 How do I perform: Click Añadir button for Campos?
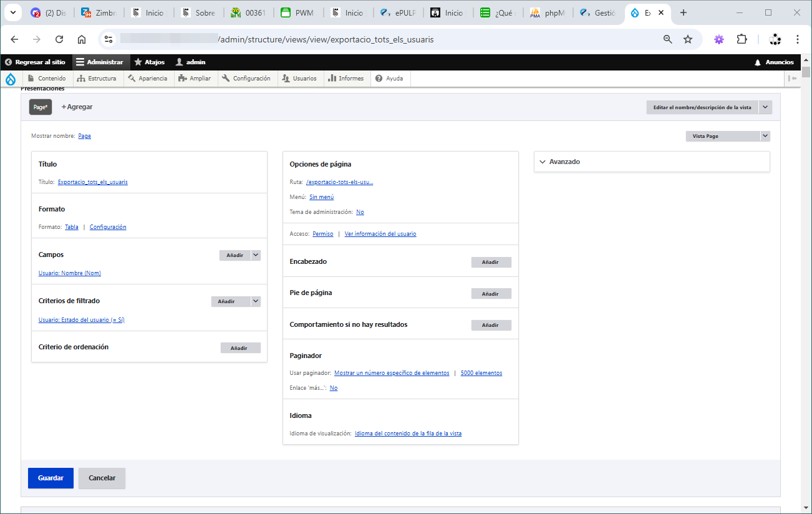point(235,255)
